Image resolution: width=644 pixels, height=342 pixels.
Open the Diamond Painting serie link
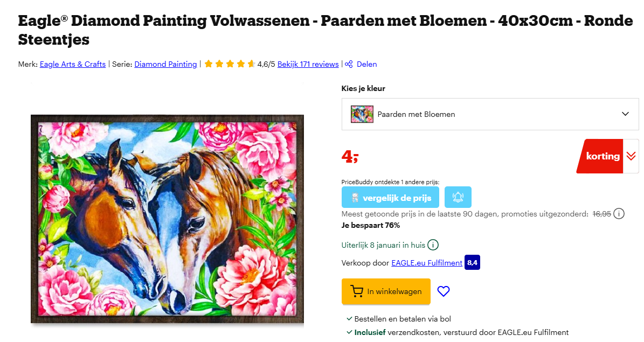pos(167,64)
